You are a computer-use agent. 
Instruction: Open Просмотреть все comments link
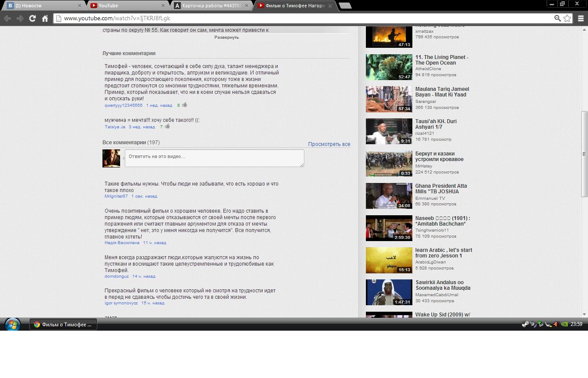point(329,144)
